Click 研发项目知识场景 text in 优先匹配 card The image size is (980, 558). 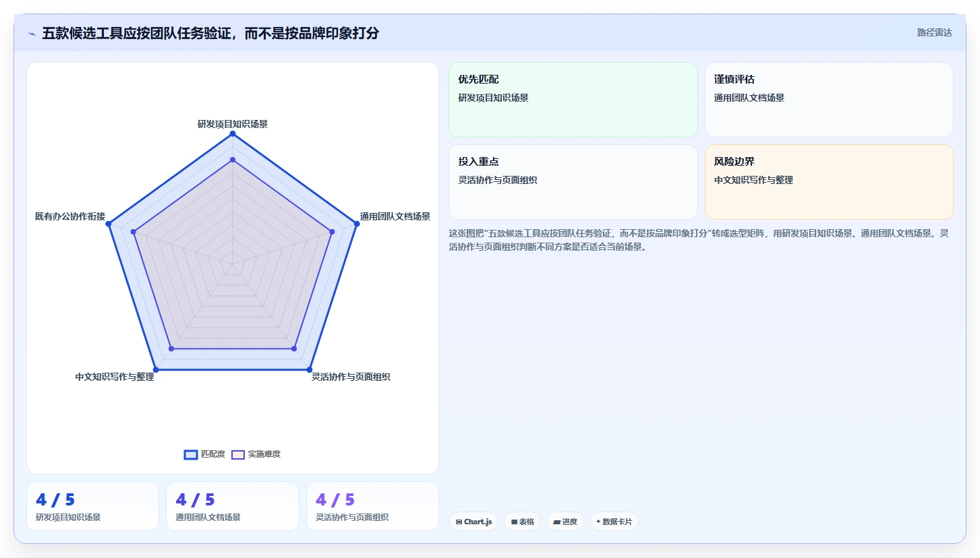pyautogui.click(x=494, y=98)
